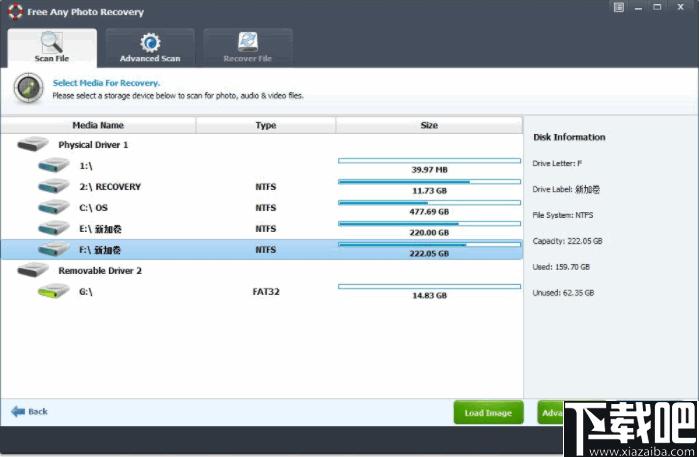This screenshot has width=699, height=457.
Task: Click the Physical Driver 1 disk icon
Action: (33, 144)
